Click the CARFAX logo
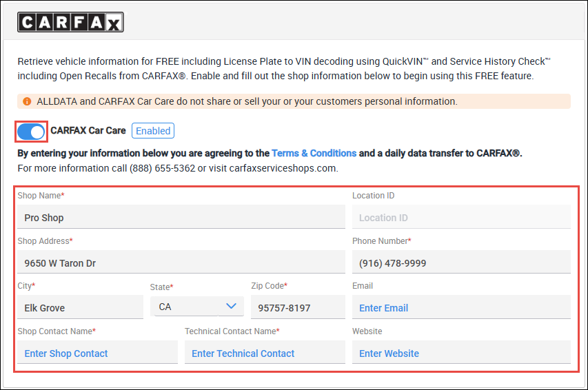 70,22
